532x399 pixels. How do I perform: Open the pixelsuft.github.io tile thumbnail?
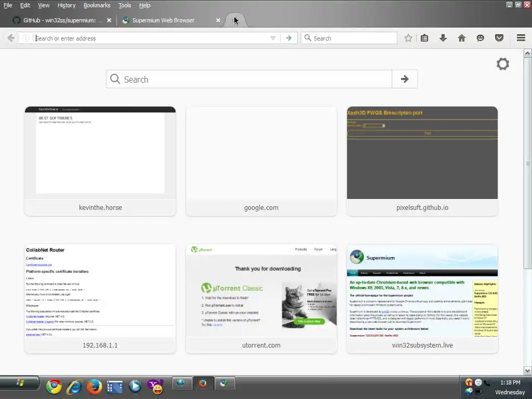pos(422,153)
